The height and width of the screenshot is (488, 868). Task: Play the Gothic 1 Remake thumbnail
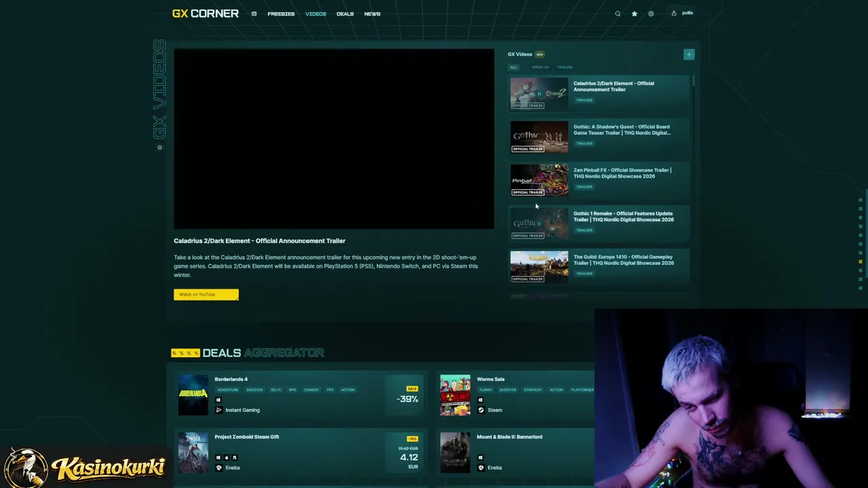click(539, 224)
